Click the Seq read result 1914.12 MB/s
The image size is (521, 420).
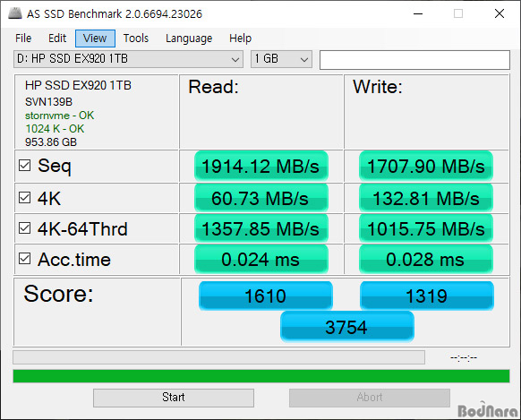261,166
